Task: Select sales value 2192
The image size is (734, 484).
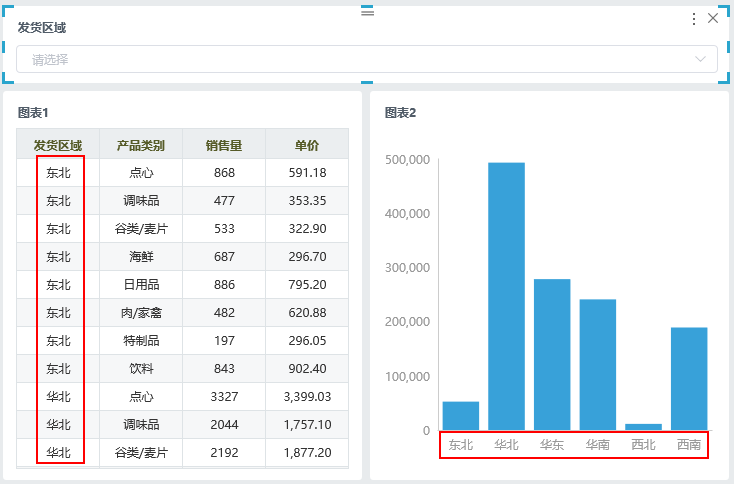Action: 224,453
